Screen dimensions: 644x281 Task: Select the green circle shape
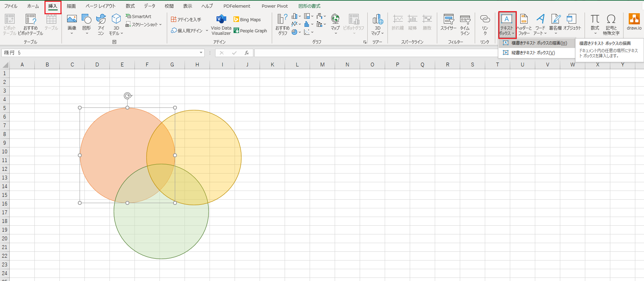161,233
